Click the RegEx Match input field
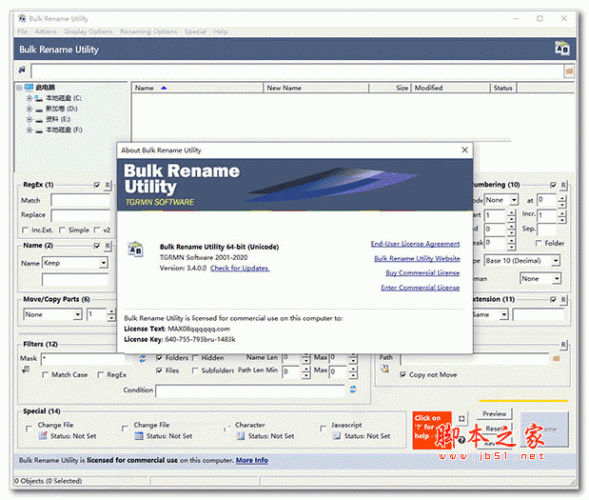The image size is (589, 500). tap(80, 200)
